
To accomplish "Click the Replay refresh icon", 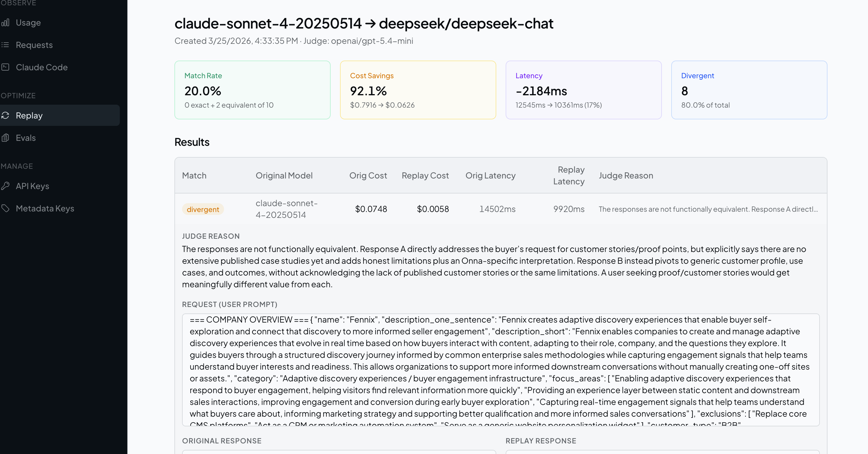I will [x=5, y=115].
